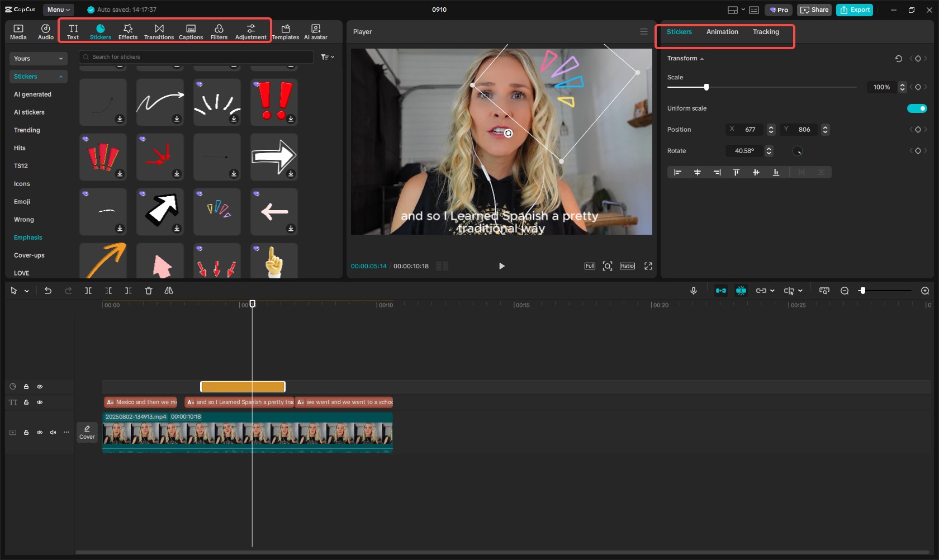Open the Menu dropdown

(58, 10)
